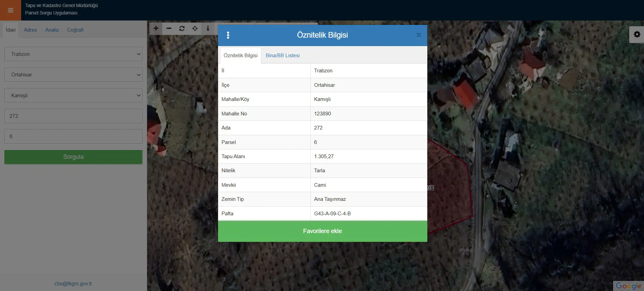Image resolution: width=644 pixels, height=291 pixels.
Task: Focus the Parsel input field containing 6
Action: coord(73,137)
